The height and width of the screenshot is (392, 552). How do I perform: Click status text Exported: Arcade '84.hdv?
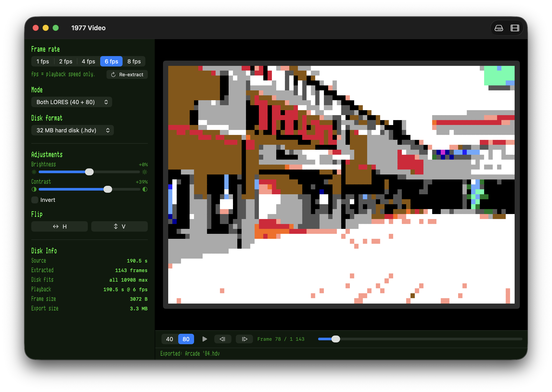pos(190,354)
